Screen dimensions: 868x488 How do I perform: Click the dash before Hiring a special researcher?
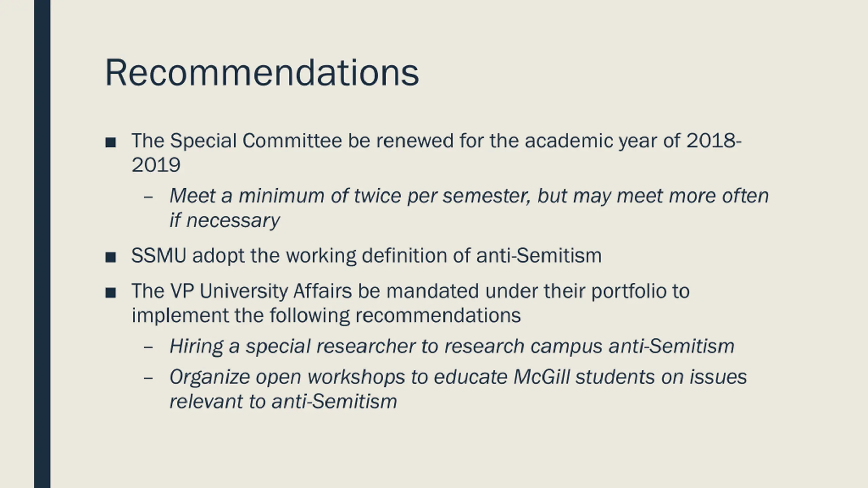[x=148, y=347]
